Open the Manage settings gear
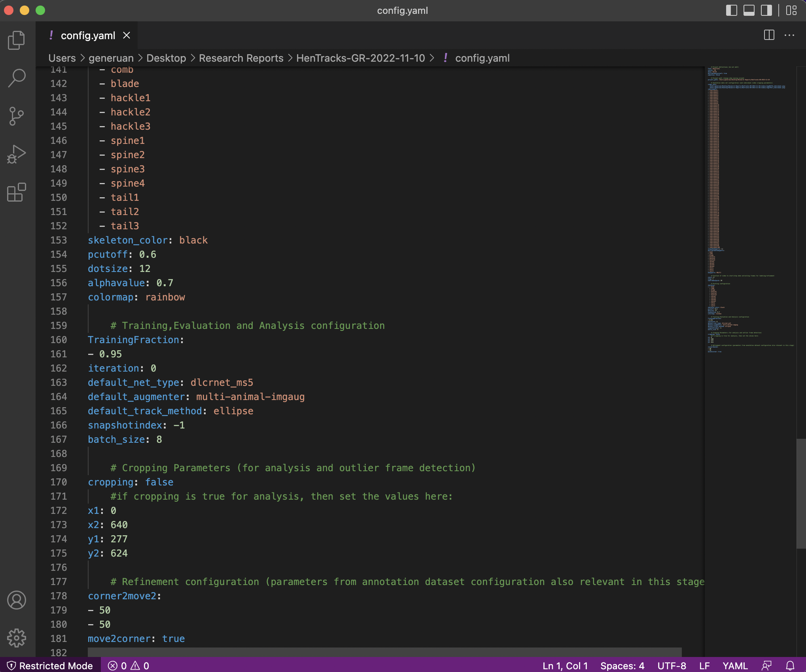 click(x=16, y=637)
